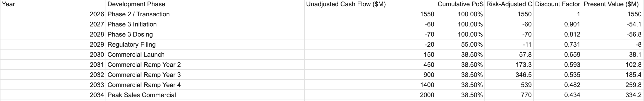Select the Discount Factor header cell

coord(557,4)
